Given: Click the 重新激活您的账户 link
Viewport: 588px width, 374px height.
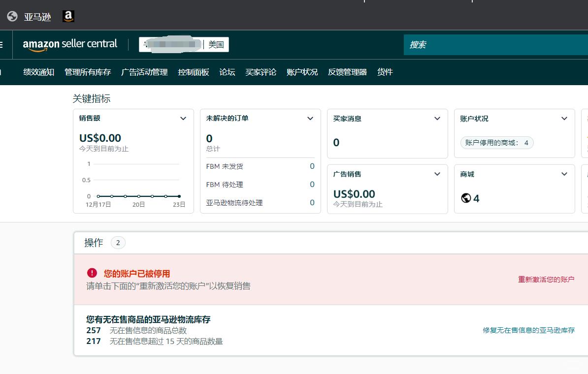Looking at the screenshot, I should coord(546,279).
